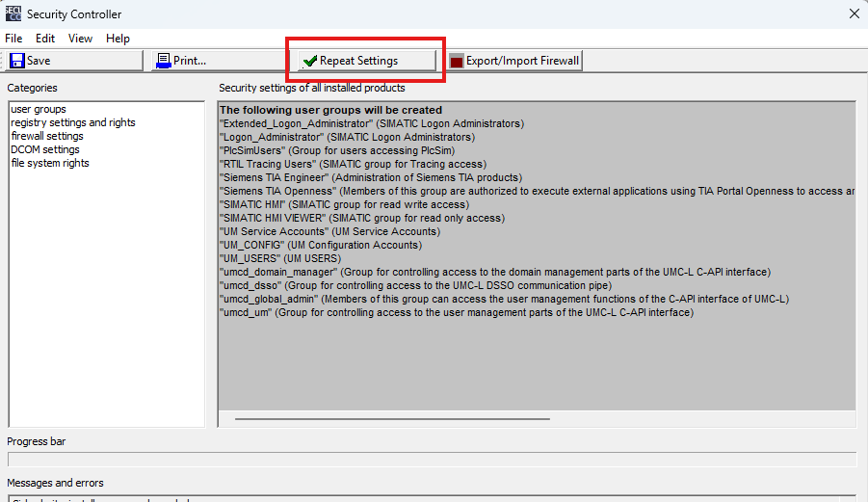Select the "umcd_um" group row
The image size is (868, 502).
pos(457,313)
